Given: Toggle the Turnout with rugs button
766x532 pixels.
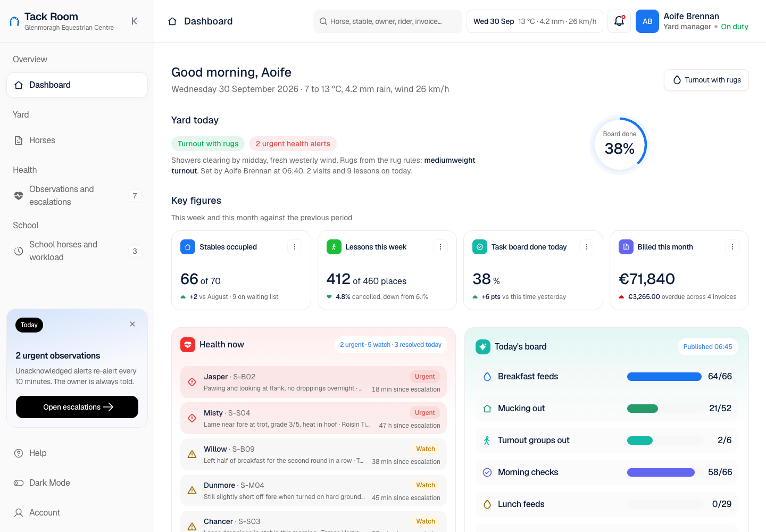Looking at the screenshot, I should click(706, 80).
